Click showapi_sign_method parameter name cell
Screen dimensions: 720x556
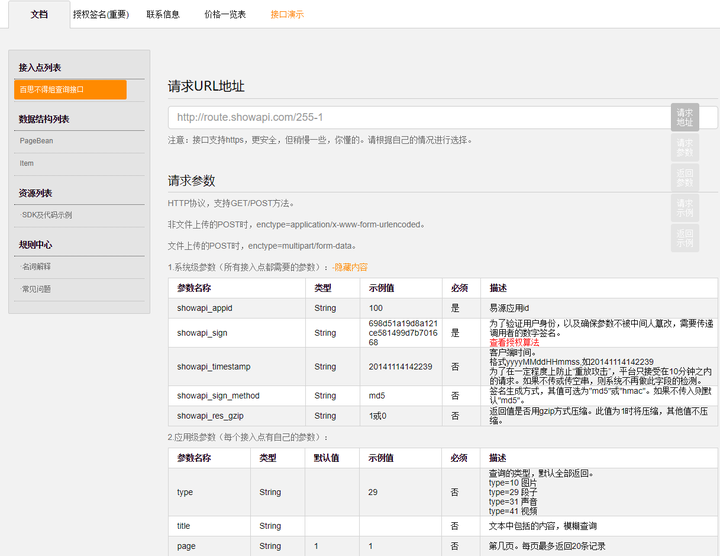[x=237, y=396]
